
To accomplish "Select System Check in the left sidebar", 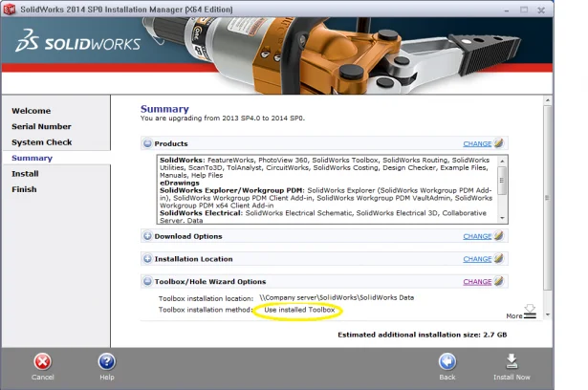I will pos(41,142).
